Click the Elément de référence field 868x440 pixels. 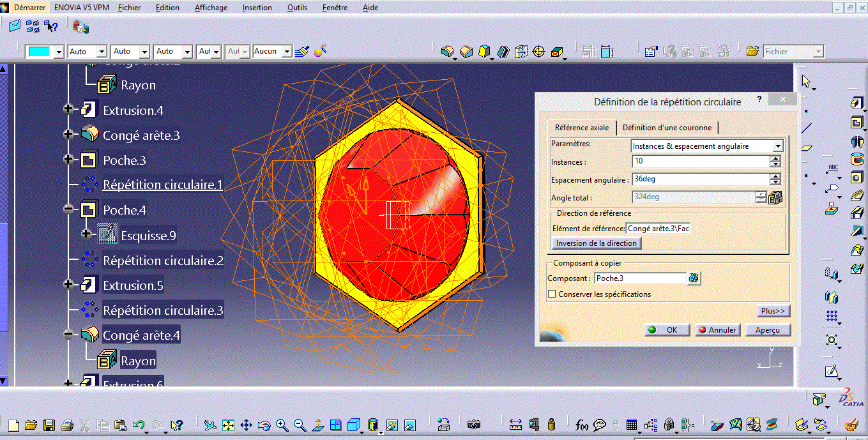click(x=658, y=228)
